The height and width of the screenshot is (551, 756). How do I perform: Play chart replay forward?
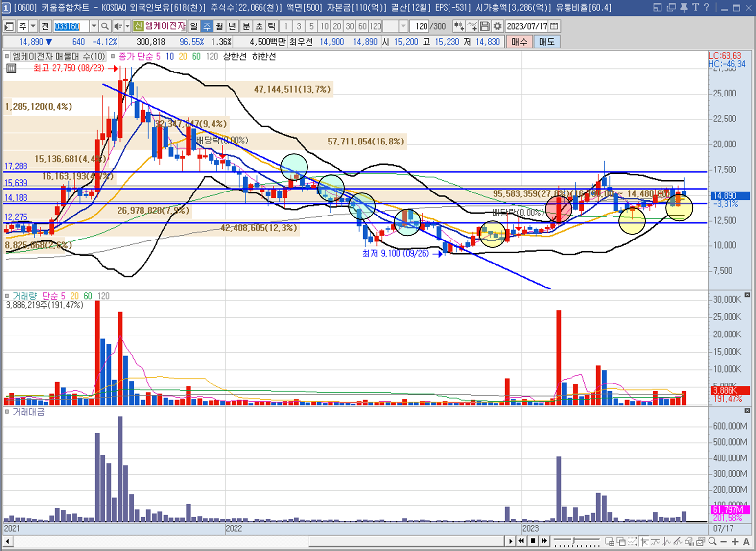click(x=511, y=541)
